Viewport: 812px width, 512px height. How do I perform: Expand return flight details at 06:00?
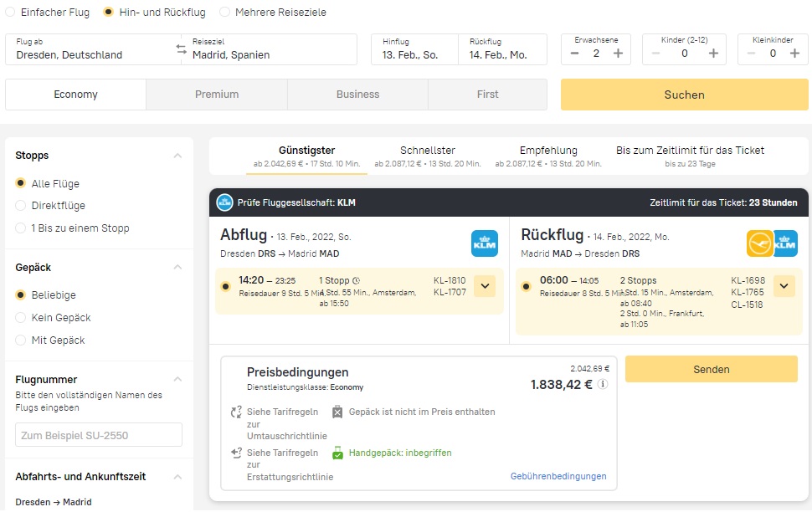(x=784, y=286)
